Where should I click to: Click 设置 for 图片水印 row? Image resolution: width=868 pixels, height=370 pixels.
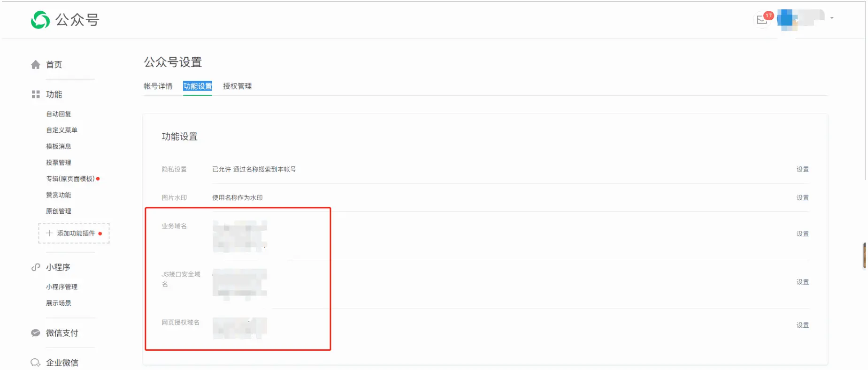[803, 198]
